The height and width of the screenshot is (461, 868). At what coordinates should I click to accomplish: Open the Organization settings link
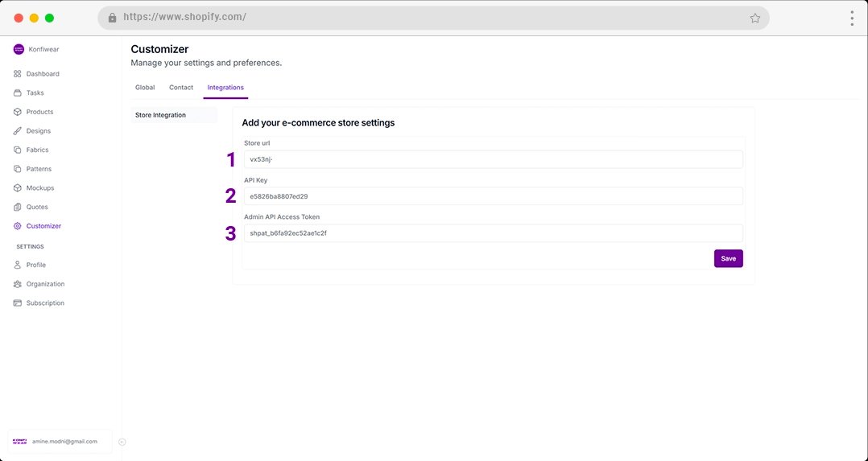coord(45,284)
